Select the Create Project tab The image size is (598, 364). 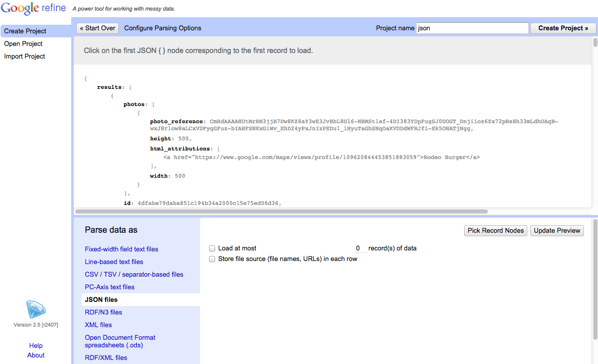[25, 31]
